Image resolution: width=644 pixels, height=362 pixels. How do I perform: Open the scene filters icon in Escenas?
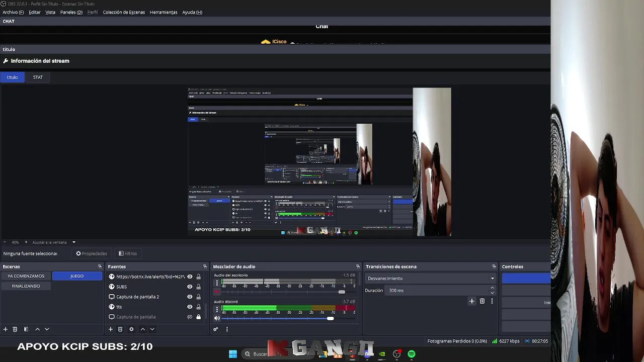26,329
